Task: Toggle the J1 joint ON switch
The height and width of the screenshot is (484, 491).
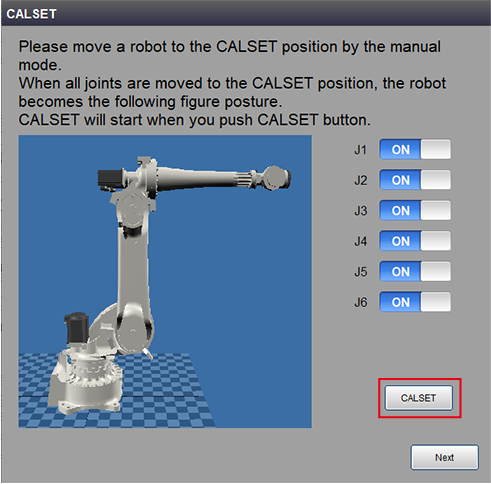Action: pos(415,150)
